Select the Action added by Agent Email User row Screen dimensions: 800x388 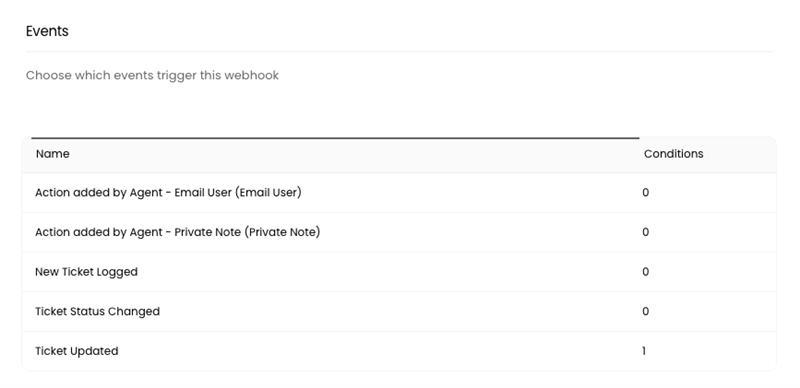tap(399, 192)
